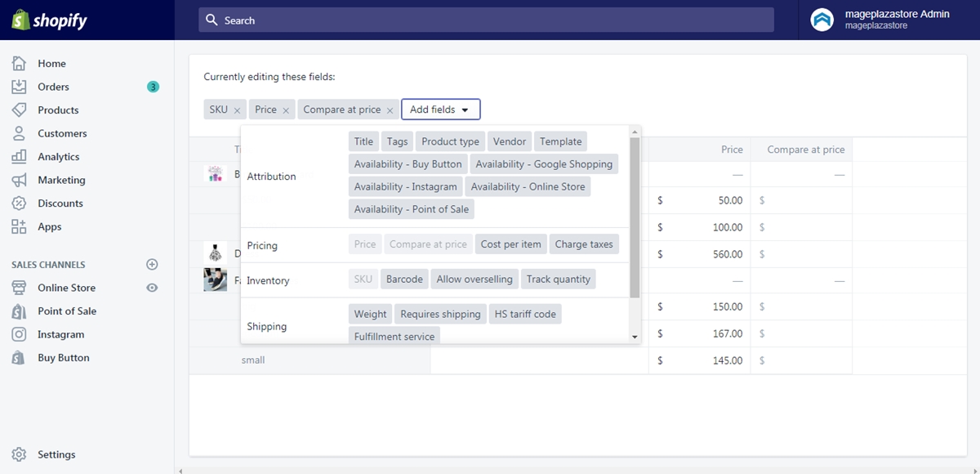
Task: Add the Weight field
Action: (370, 314)
